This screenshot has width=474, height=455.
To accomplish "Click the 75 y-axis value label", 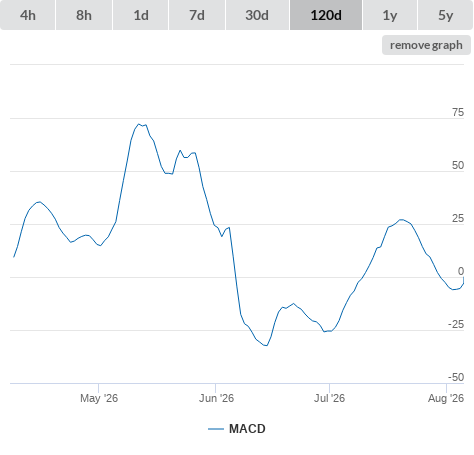I will (x=458, y=112).
